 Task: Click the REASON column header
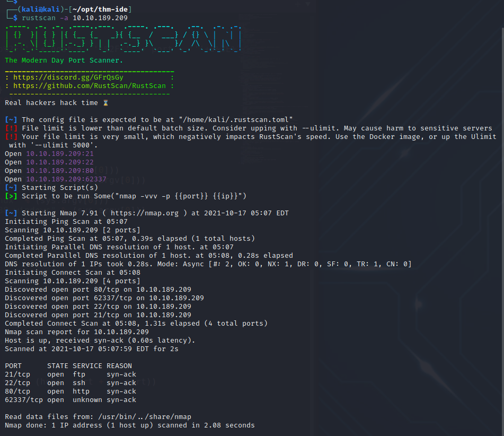pyautogui.click(x=119, y=366)
